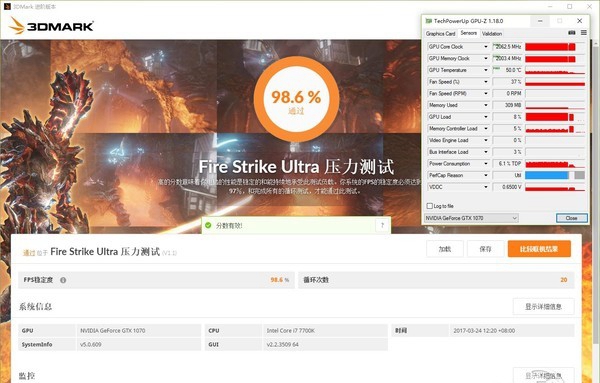
Task: Open the Memory Used sensor dropdown
Action: (x=486, y=105)
